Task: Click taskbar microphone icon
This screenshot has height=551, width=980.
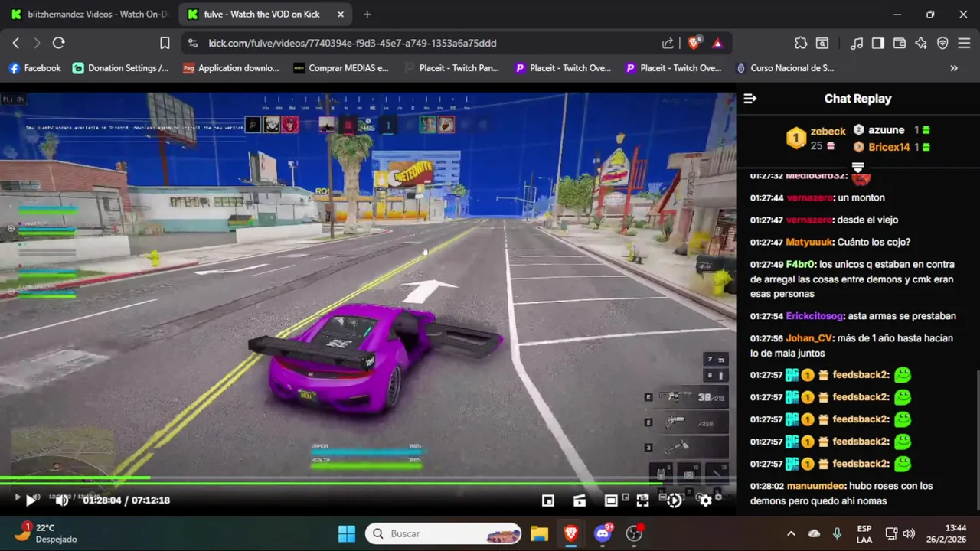Action: point(837,533)
